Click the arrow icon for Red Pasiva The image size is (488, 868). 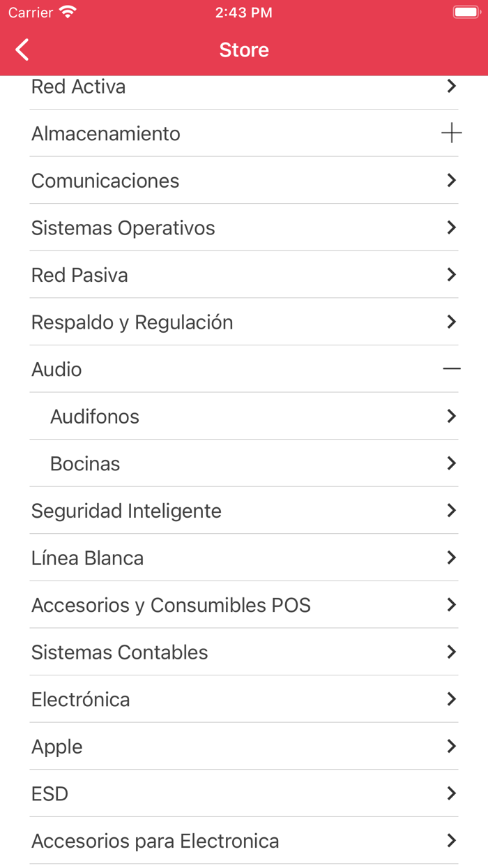click(451, 274)
